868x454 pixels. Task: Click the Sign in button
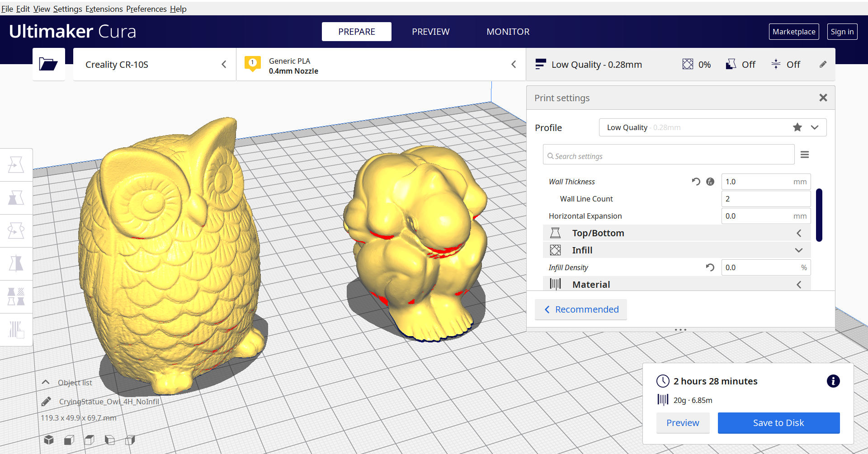pos(842,32)
